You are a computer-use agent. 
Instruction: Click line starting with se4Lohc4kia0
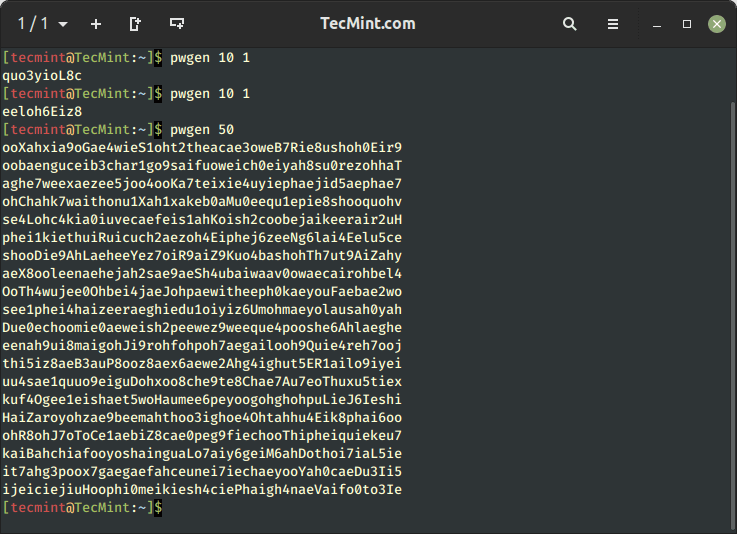point(202,220)
